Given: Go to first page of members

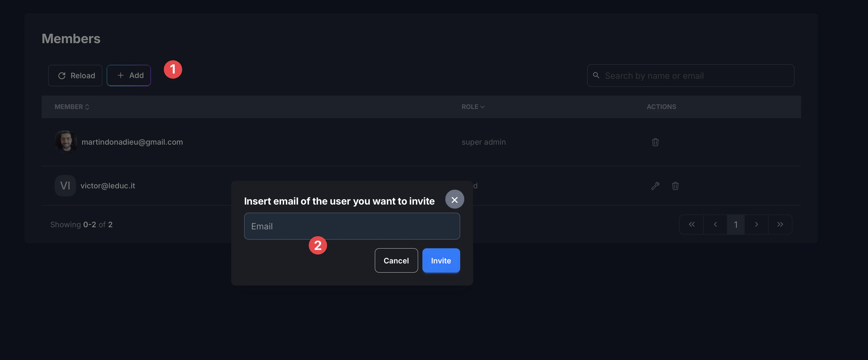Looking at the screenshot, I should point(691,224).
